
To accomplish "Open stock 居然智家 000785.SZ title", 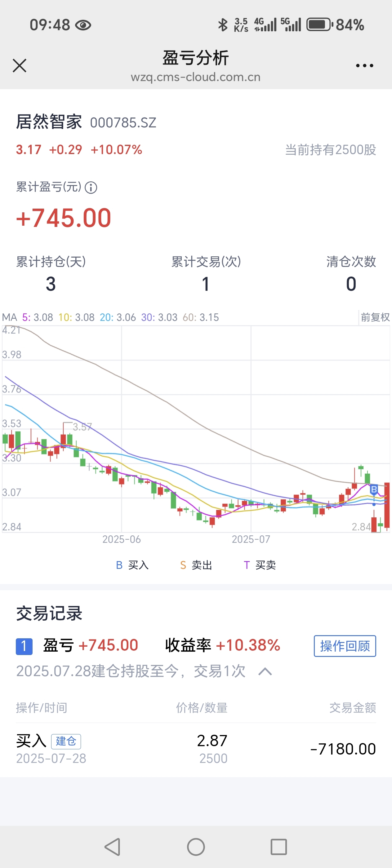I will click(x=86, y=122).
